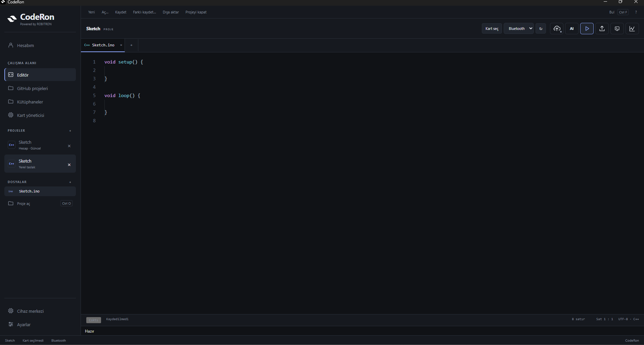644x345 pixels.
Task: Open the serial monitor terminal icon
Action: (617, 29)
